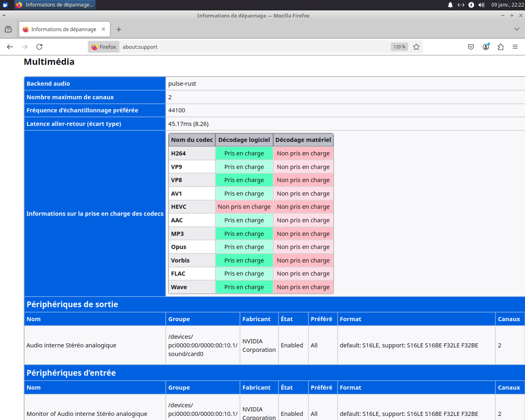Reload the about:support page
Viewport: 525px width, 420px height.
tap(39, 47)
